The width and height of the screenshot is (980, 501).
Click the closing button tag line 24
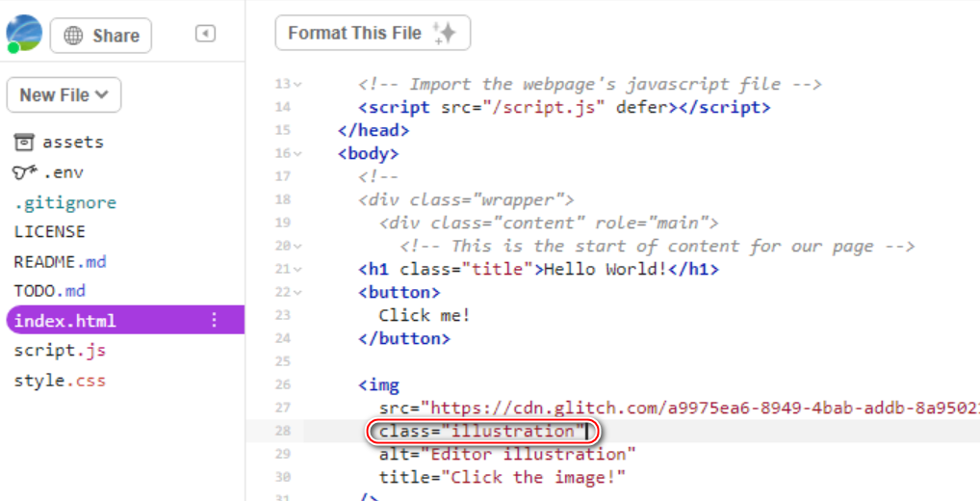[403, 339]
